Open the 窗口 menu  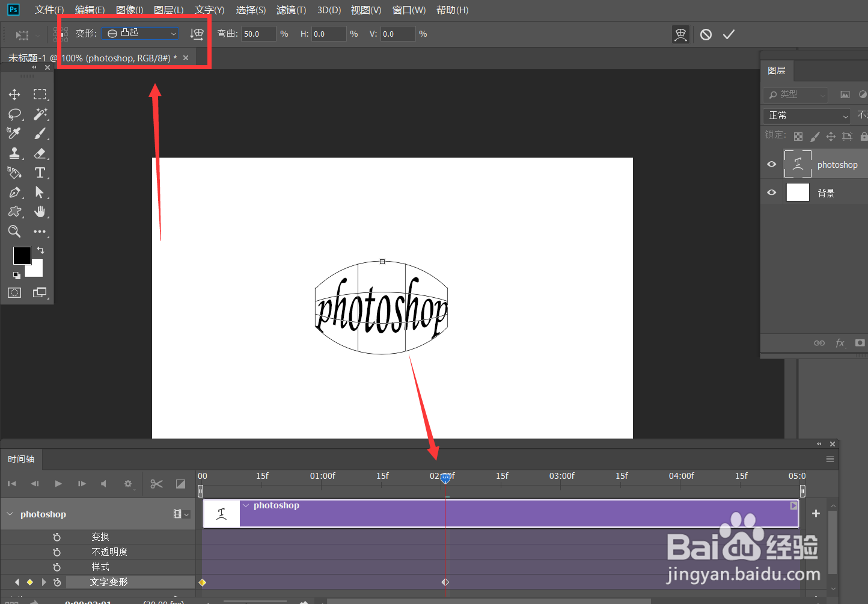click(409, 10)
